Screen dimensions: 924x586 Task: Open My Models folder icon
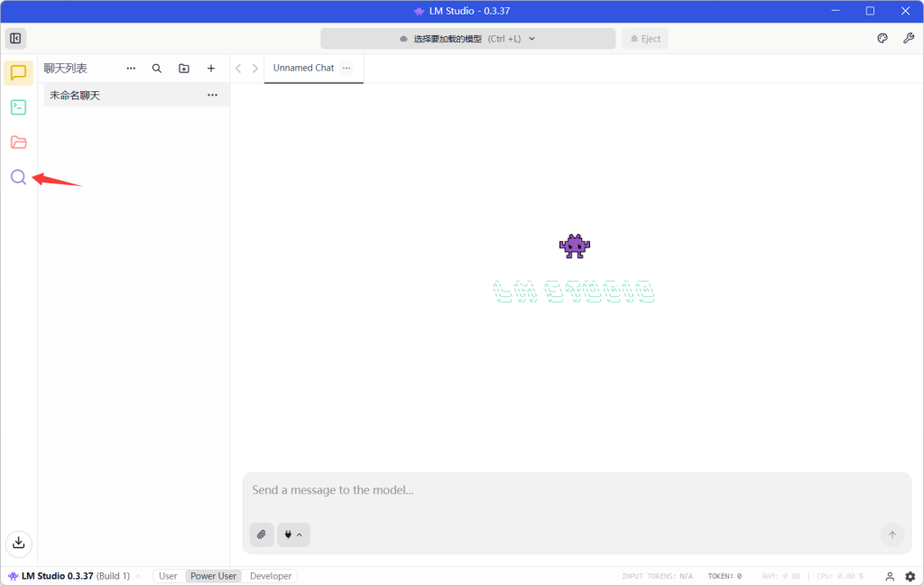(18, 143)
